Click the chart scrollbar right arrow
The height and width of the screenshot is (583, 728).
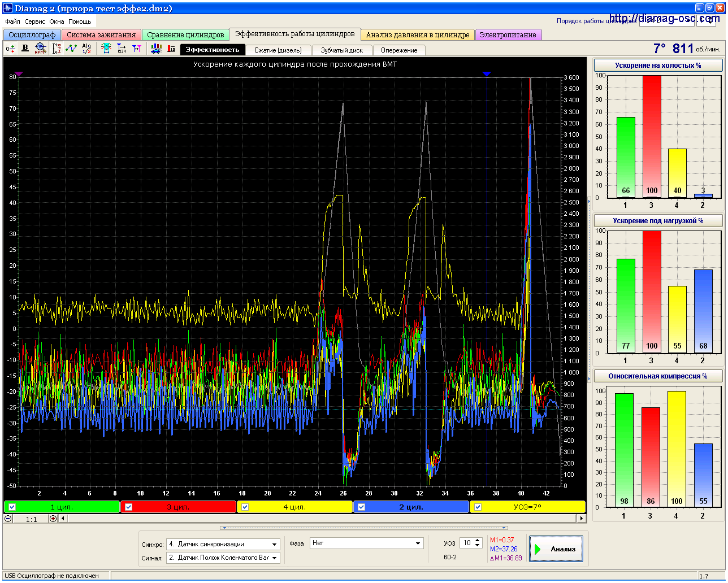[581, 519]
